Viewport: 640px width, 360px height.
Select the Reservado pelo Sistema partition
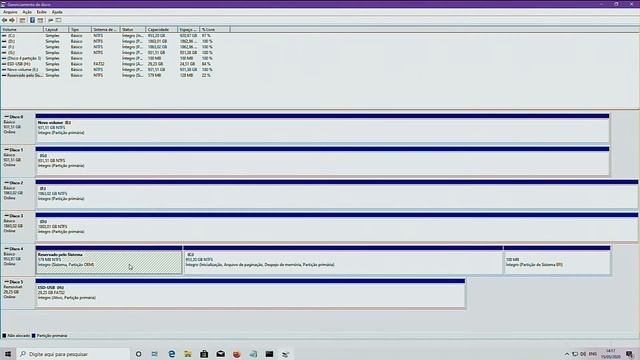[x=109, y=260]
